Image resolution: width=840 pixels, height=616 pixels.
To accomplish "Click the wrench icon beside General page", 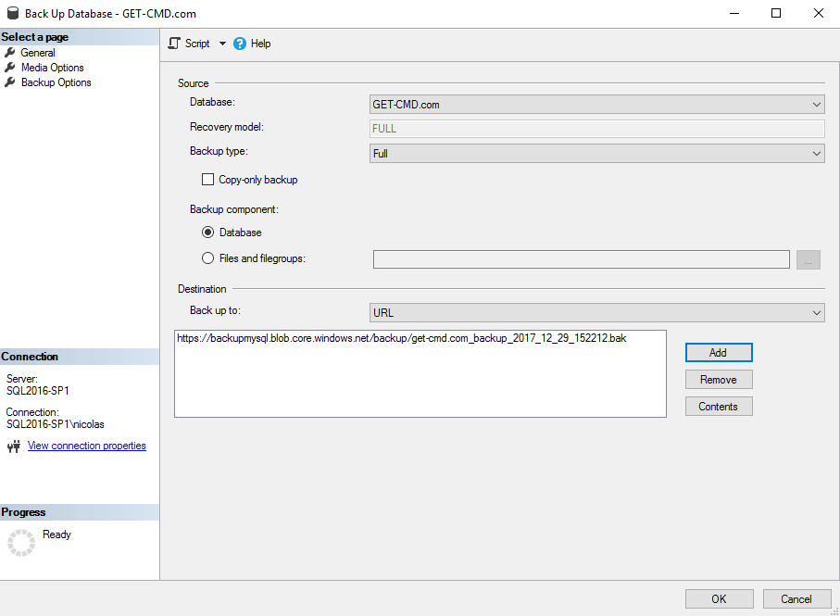I will click(10, 53).
